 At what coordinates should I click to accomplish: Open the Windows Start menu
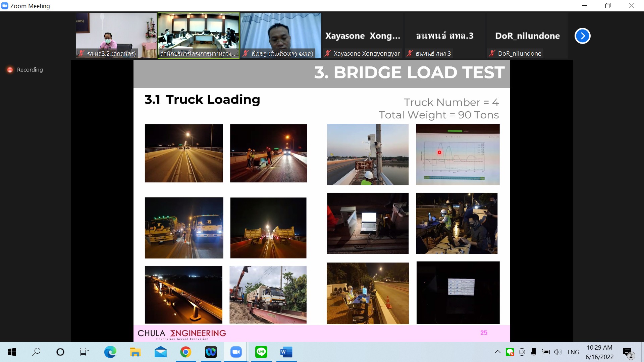tap(12, 352)
